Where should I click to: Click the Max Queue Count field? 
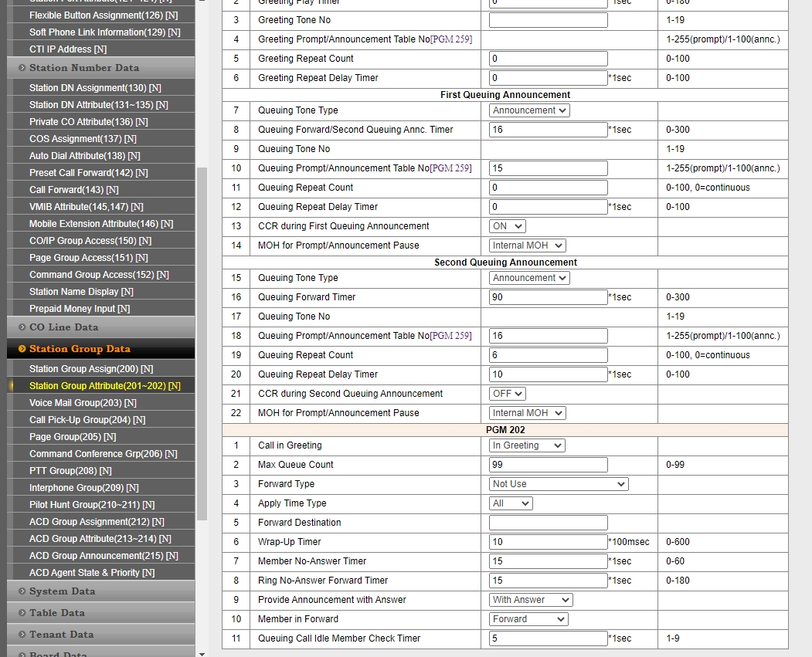pyautogui.click(x=548, y=465)
